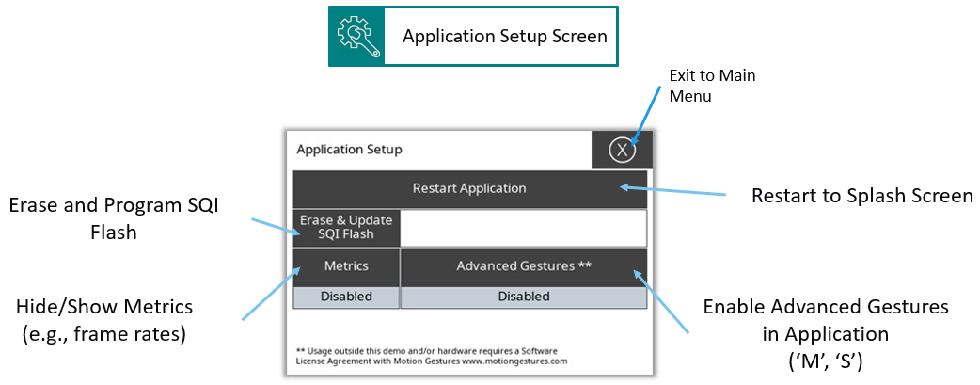The image size is (980, 385).
Task: Click the Application Setup window title
Action: pyautogui.click(x=349, y=149)
